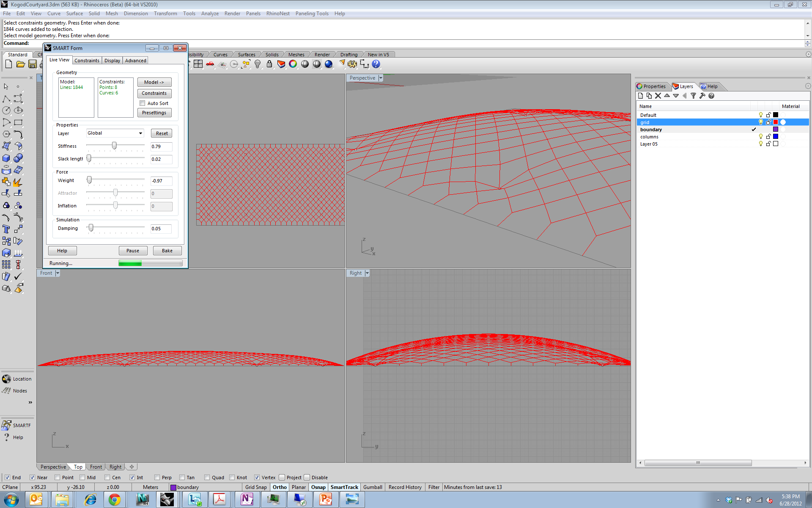Click the Presettings button
Viewport: 812px width, 508px height.
tap(154, 113)
